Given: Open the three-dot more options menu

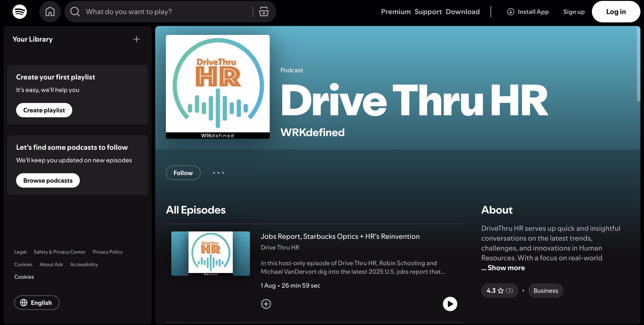Looking at the screenshot, I should coord(218,173).
